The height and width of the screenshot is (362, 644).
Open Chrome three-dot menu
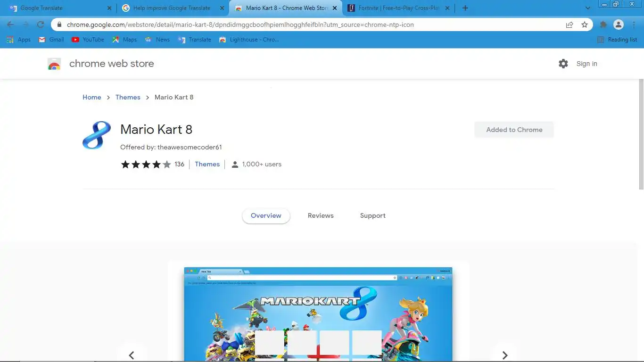(x=634, y=25)
